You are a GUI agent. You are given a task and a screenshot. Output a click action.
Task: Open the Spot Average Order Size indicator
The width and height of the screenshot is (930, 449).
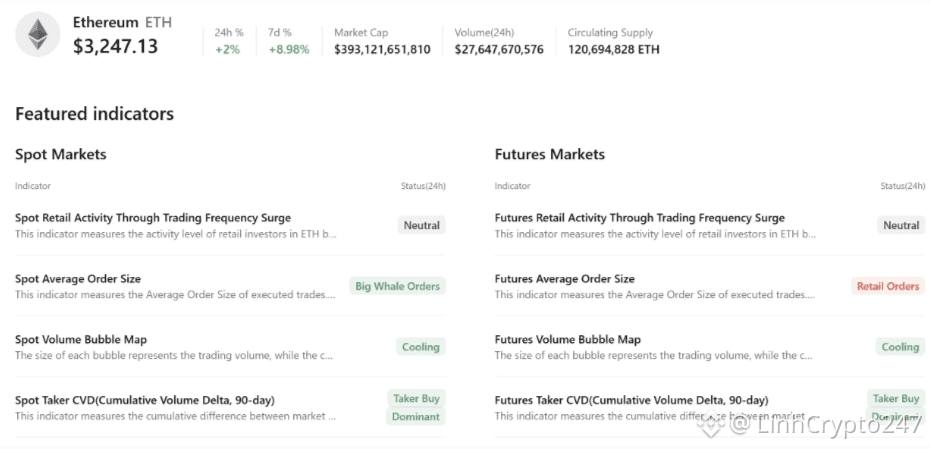[78, 279]
